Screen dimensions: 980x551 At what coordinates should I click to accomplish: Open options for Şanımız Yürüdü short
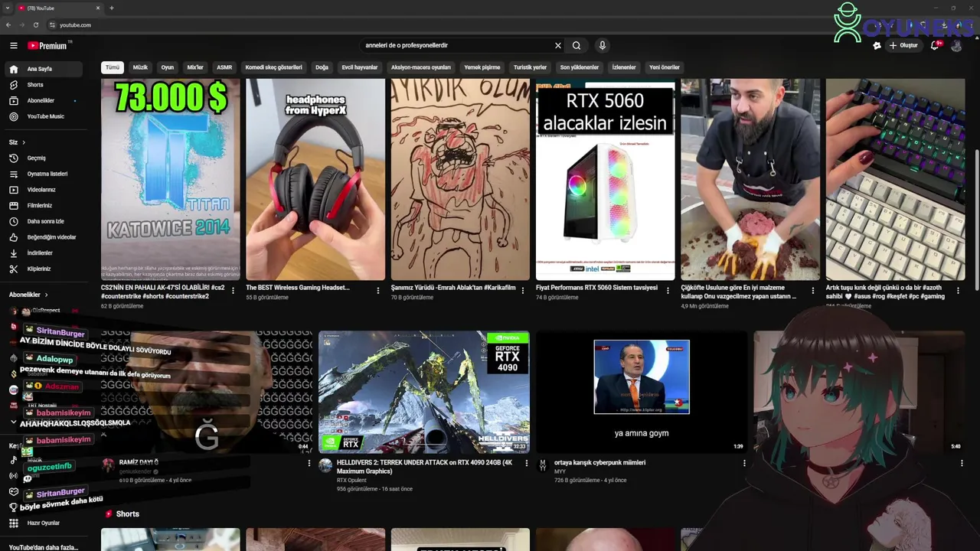tap(523, 291)
